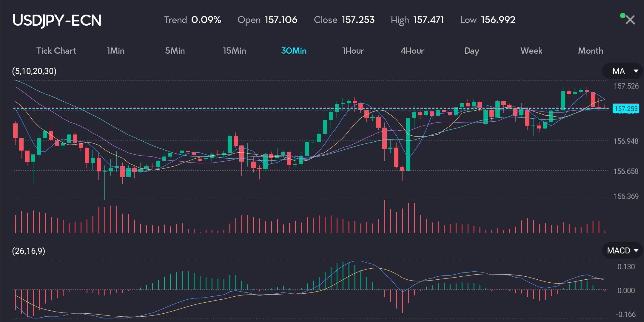This screenshot has height=322, width=644.
Task: Expand the MACD indicator dropdown
Action: click(623, 250)
